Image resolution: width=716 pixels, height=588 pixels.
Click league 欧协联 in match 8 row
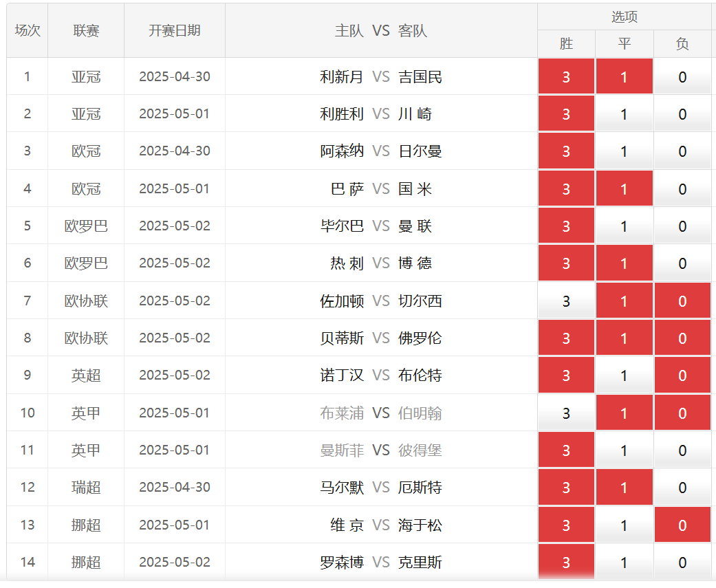pyautogui.click(x=86, y=338)
